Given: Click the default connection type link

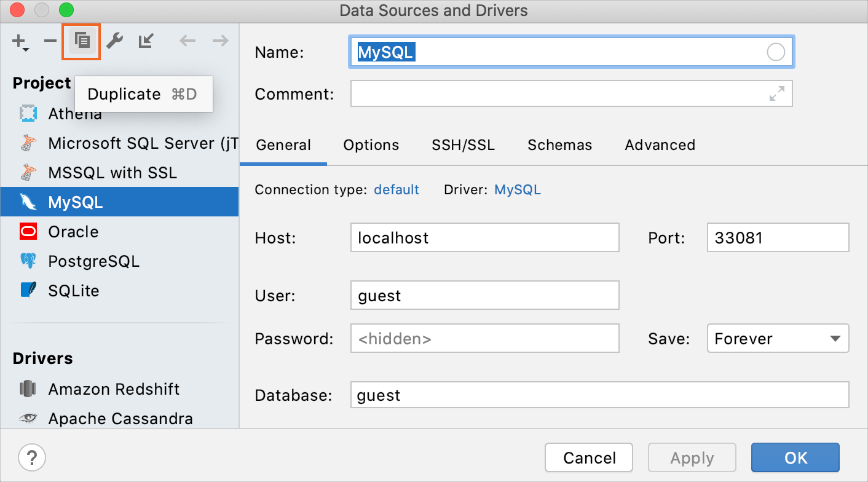Looking at the screenshot, I should click(396, 189).
